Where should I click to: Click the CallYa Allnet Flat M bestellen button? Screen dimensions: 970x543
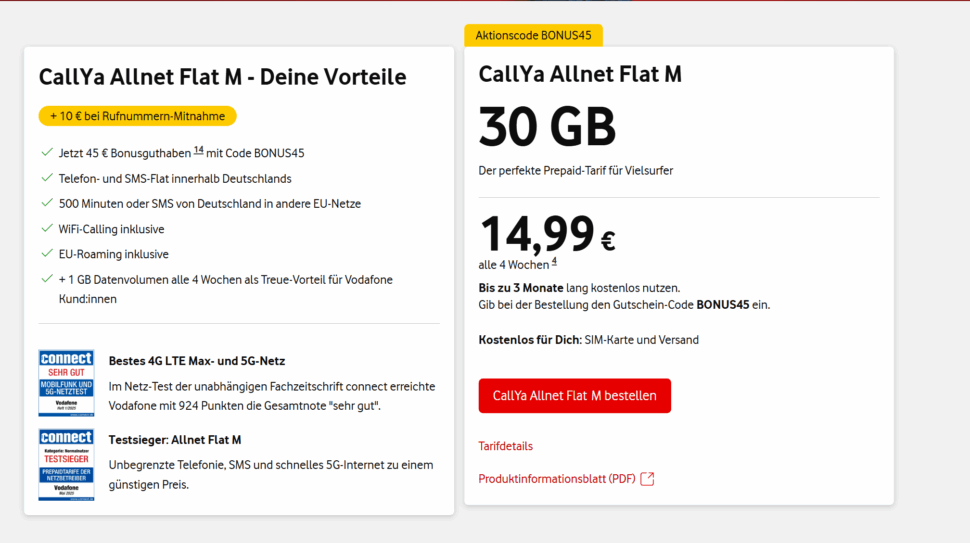pos(574,396)
